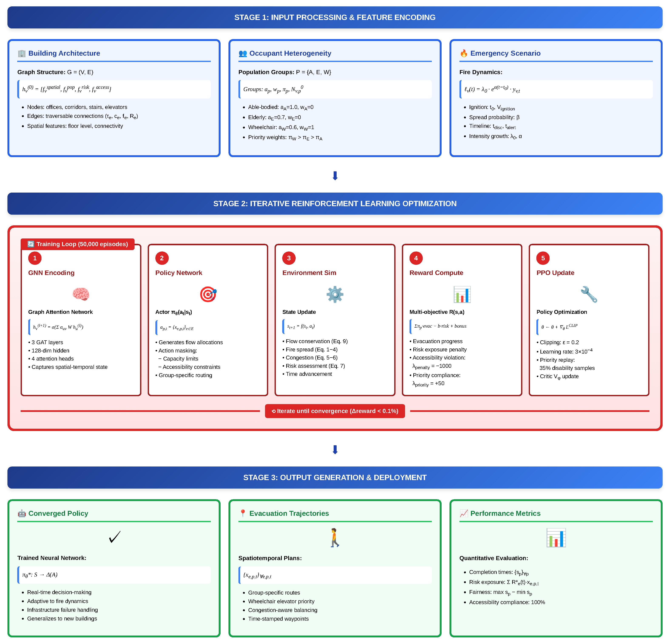
Task: Click the Iterate until convergence banner
Action: tap(335, 411)
